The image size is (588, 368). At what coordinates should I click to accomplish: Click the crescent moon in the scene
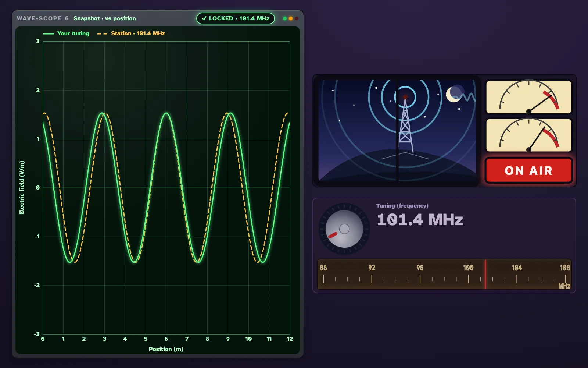(454, 94)
